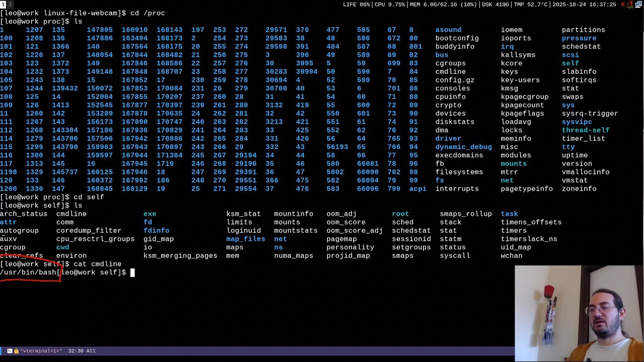Click the root link entry
644x362 pixels.
pyautogui.click(x=400, y=214)
